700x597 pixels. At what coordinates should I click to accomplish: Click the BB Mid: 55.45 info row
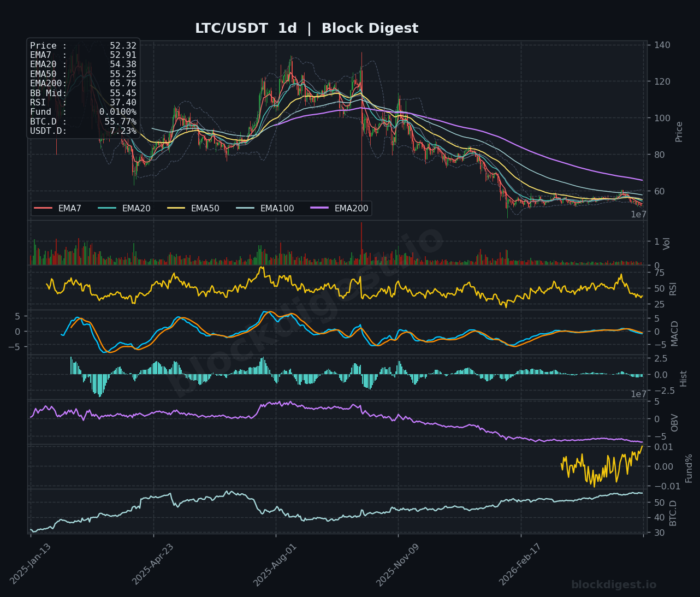tap(83, 93)
